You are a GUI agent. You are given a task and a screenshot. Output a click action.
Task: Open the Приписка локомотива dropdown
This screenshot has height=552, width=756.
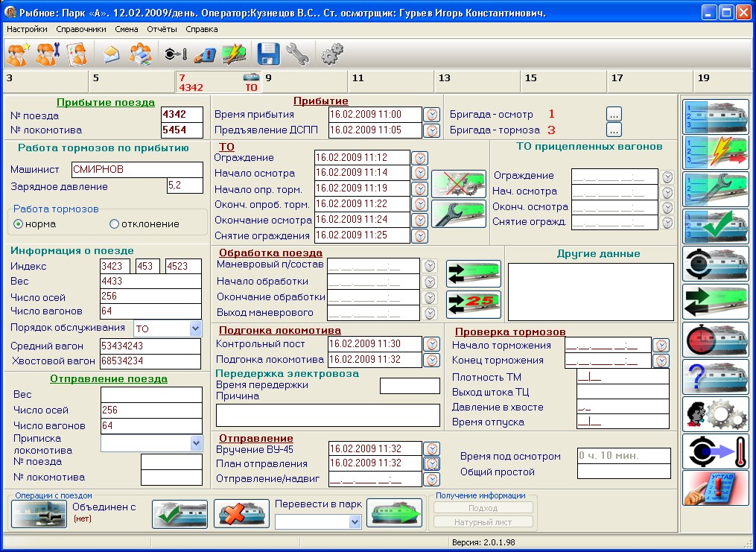pyautogui.click(x=196, y=443)
